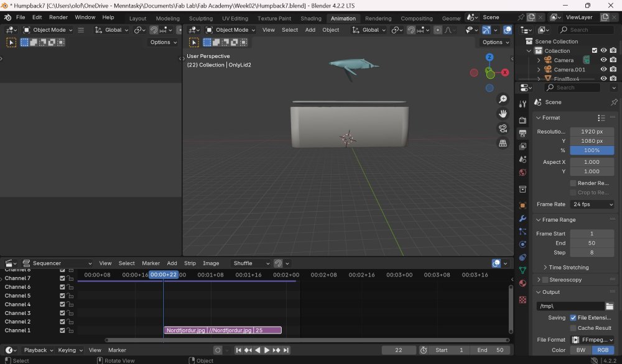The image size is (622, 364).
Task: Open the Sequencer view type dropdown
Action: tap(57, 263)
